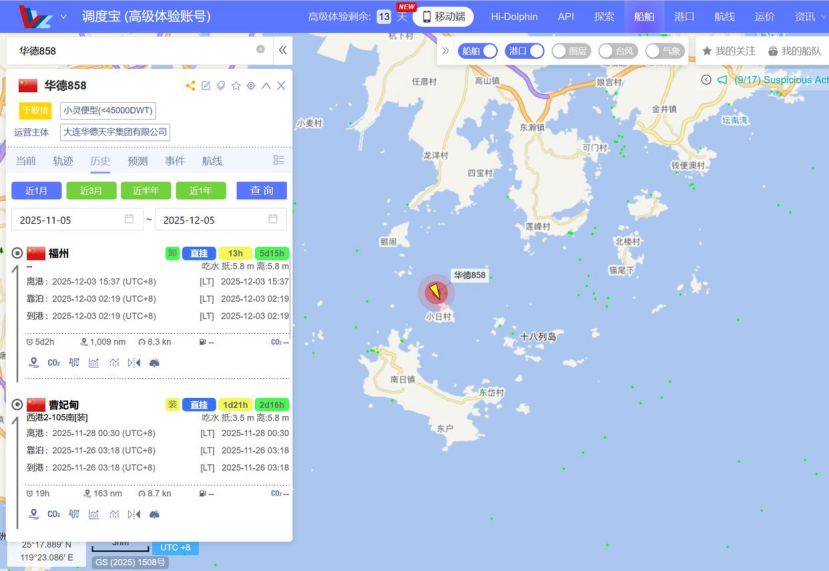Clear the search box with the X icon
The image size is (829, 571).
[x=261, y=49]
